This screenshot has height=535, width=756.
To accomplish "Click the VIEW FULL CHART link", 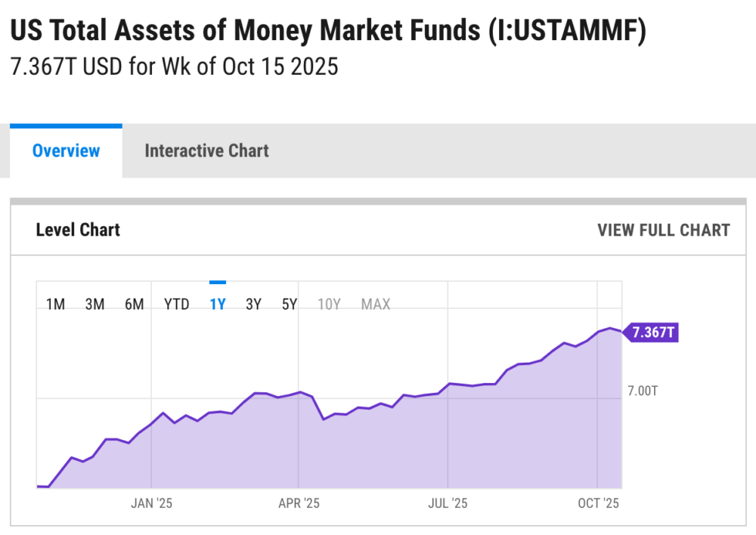I will (x=663, y=230).
